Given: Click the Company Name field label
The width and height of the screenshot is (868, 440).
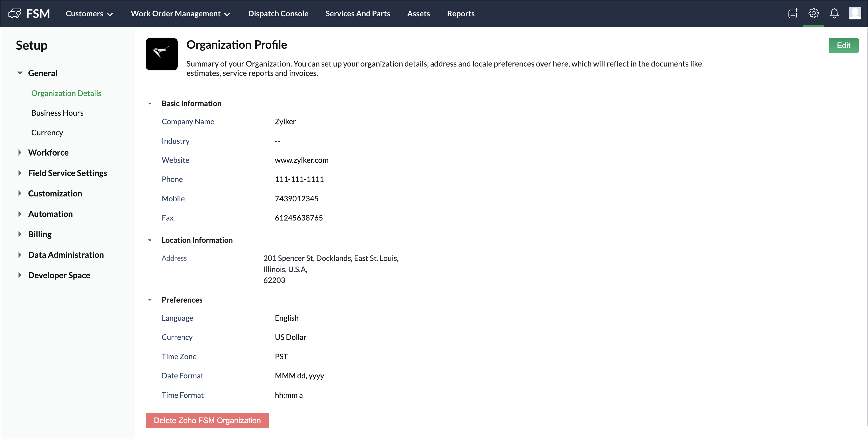Looking at the screenshot, I should (188, 121).
